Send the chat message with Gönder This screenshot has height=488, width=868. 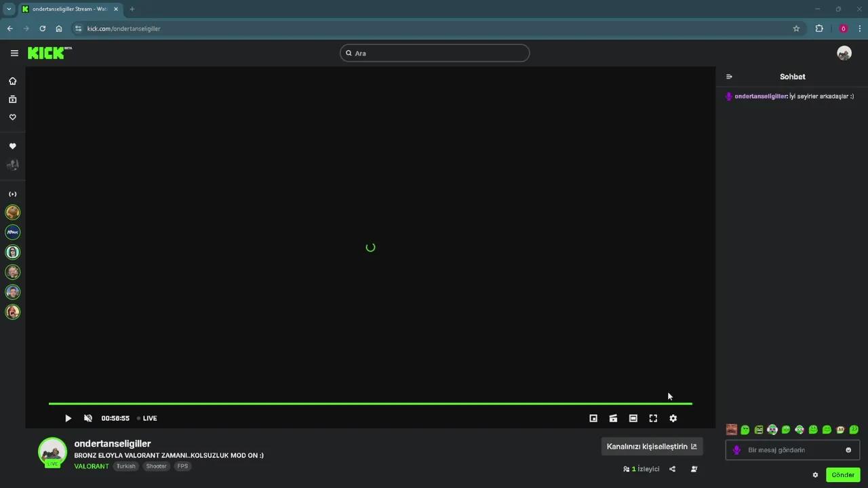coord(843,475)
